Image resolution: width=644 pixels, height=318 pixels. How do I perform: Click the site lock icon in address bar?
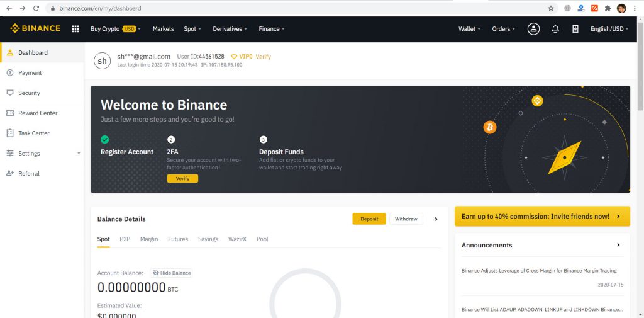tap(53, 8)
